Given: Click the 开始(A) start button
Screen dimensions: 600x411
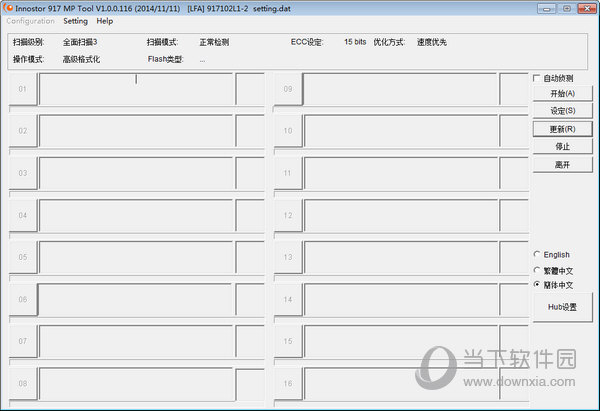Looking at the screenshot, I should 562,93.
